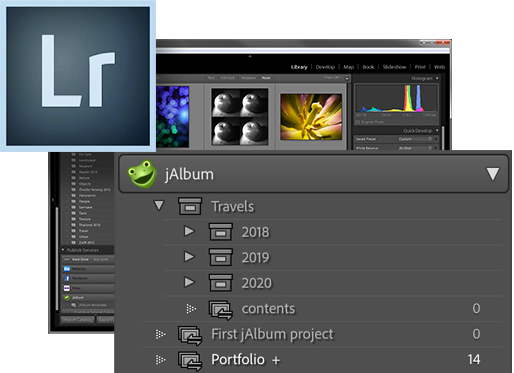Click the dotted triangle beside Portfolio +
514x373 pixels.
click(160, 359)
